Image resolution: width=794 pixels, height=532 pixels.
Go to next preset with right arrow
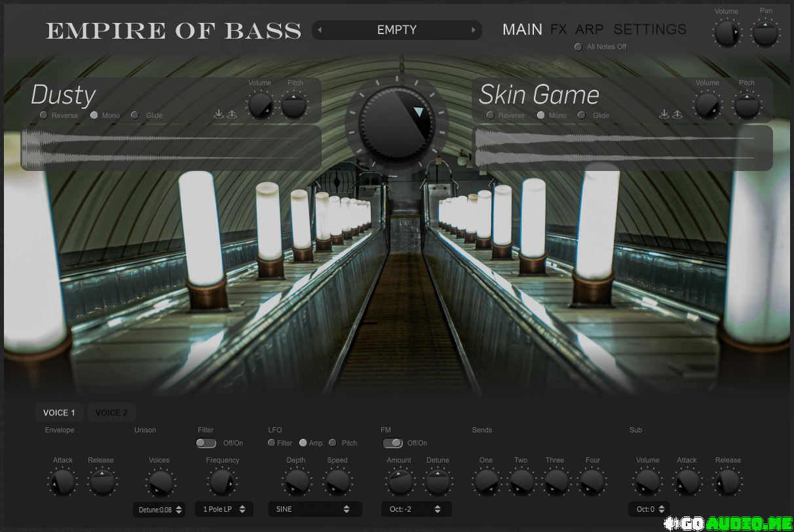474,30
